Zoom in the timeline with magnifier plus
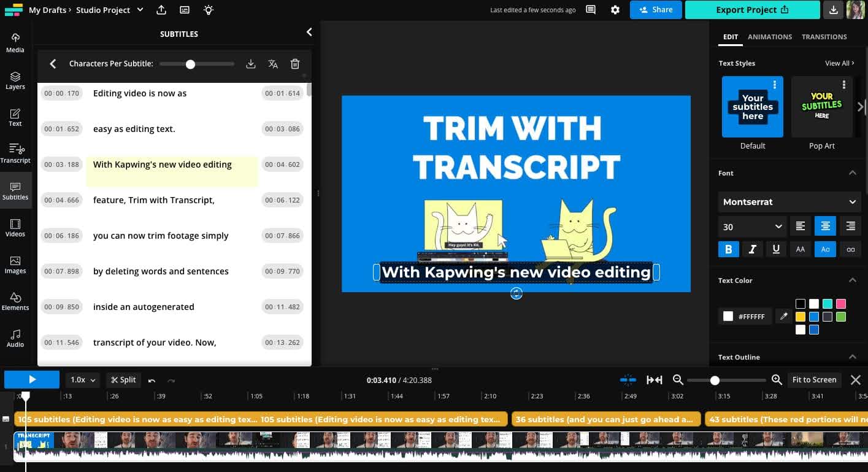Image resolution: width=868 pixels, height=472 pixels. [x=777, y=380]
